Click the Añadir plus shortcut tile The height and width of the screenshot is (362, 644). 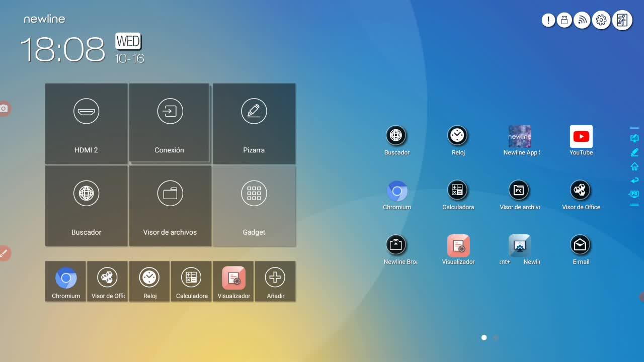275,281
